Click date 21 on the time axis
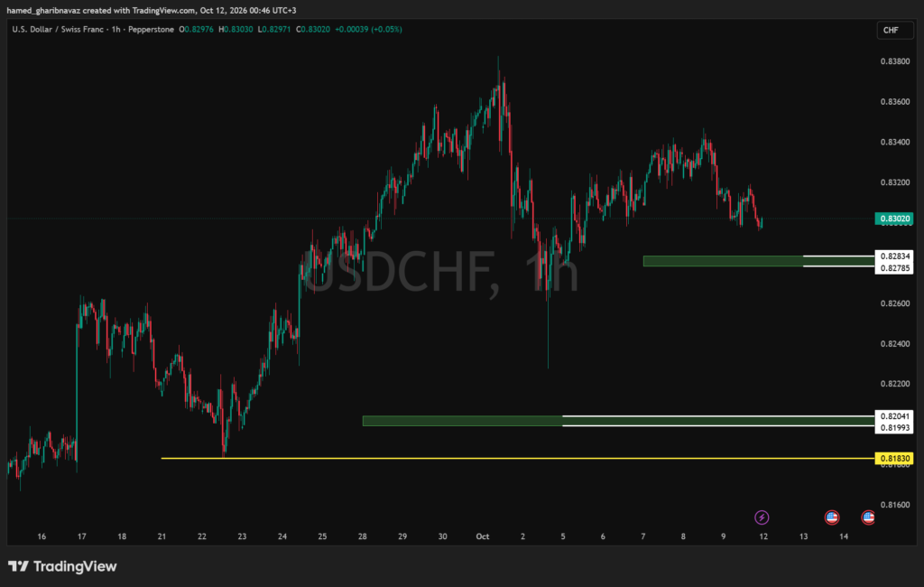Screen dimensions: 924x587 (162, 536)
